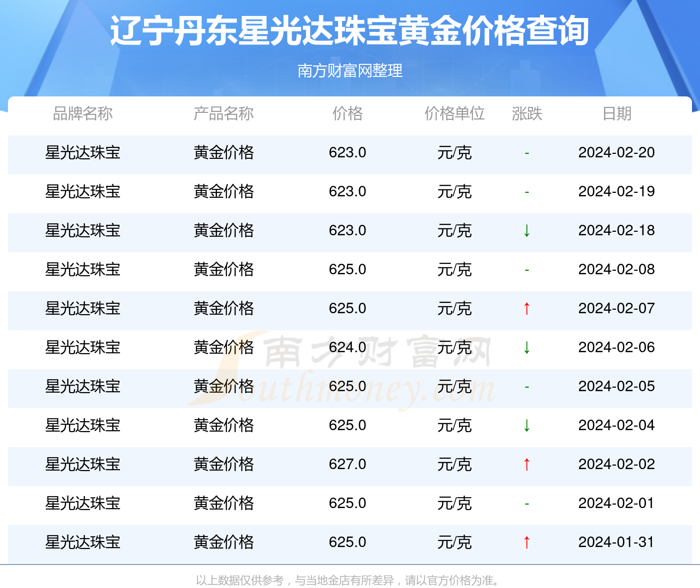Screen dimensions: 700x588
Task: Click the 价格 column header
Action: pos(347,114)
